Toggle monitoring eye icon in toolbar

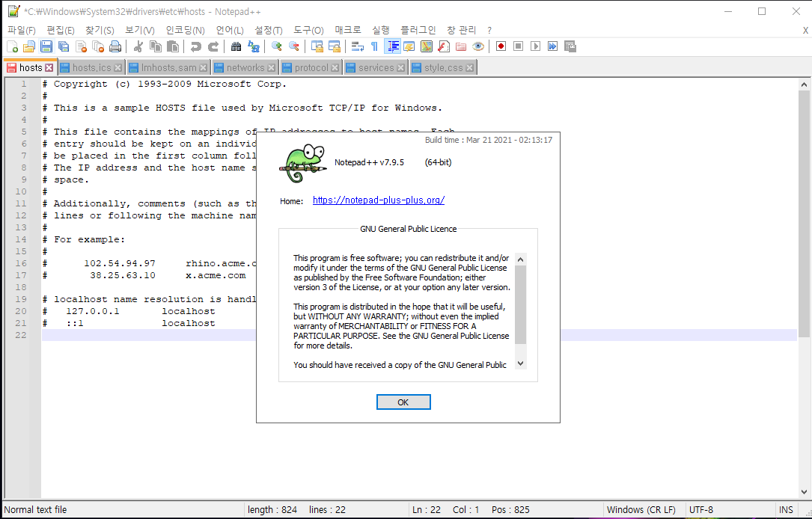[x=478, y=46]
